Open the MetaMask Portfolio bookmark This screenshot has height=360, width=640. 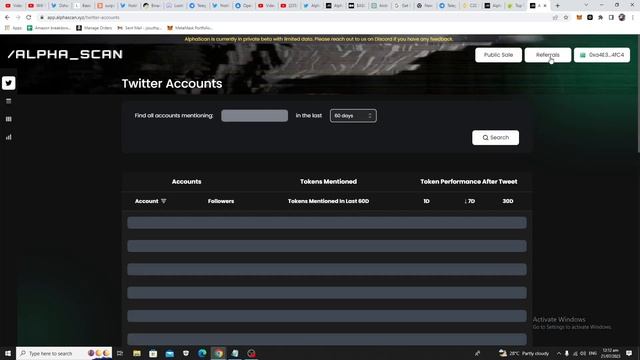pos(190,28)
